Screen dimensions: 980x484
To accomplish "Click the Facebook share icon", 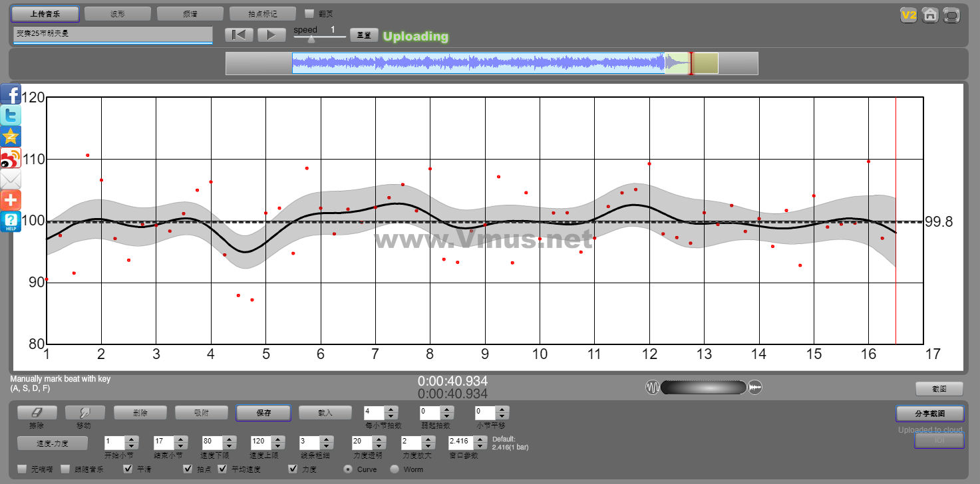I will [x=11, y=94].
